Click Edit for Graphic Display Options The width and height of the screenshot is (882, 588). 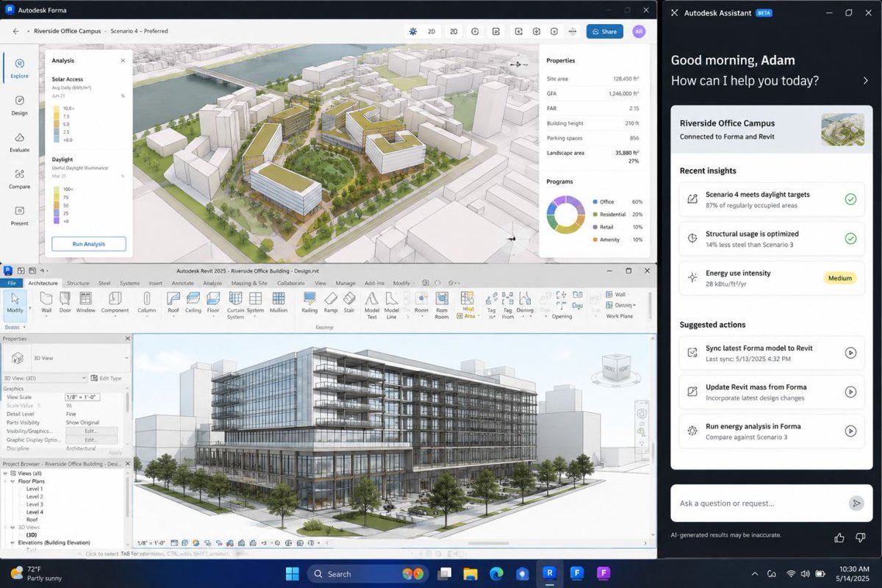pyautogui.click(x=91, y=440)
